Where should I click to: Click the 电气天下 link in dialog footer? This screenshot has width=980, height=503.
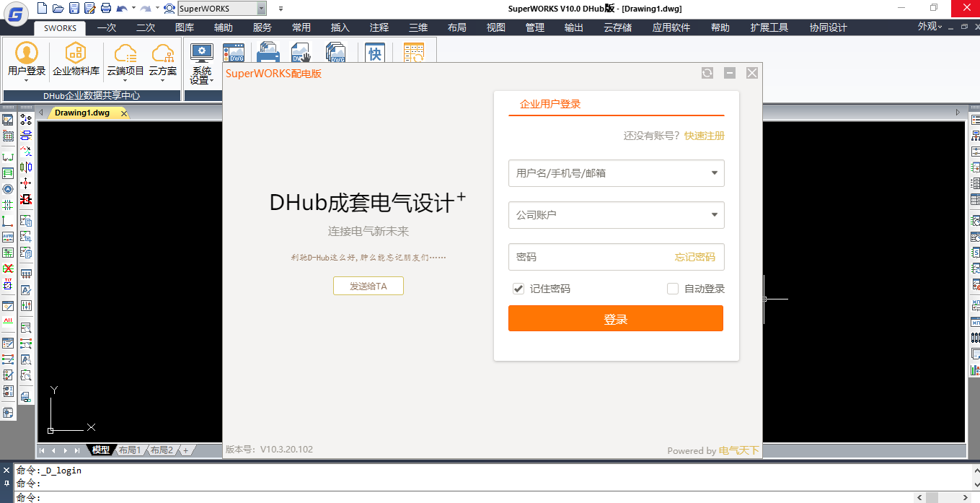pos(739,450)
